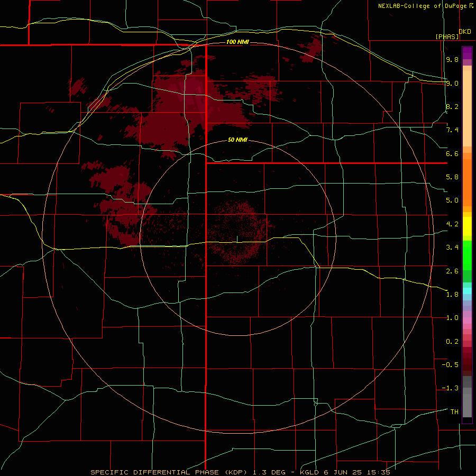Click the 9.0 value on the color scale
The height and width of the screenshot is (476, 476).
click(452, 83)
